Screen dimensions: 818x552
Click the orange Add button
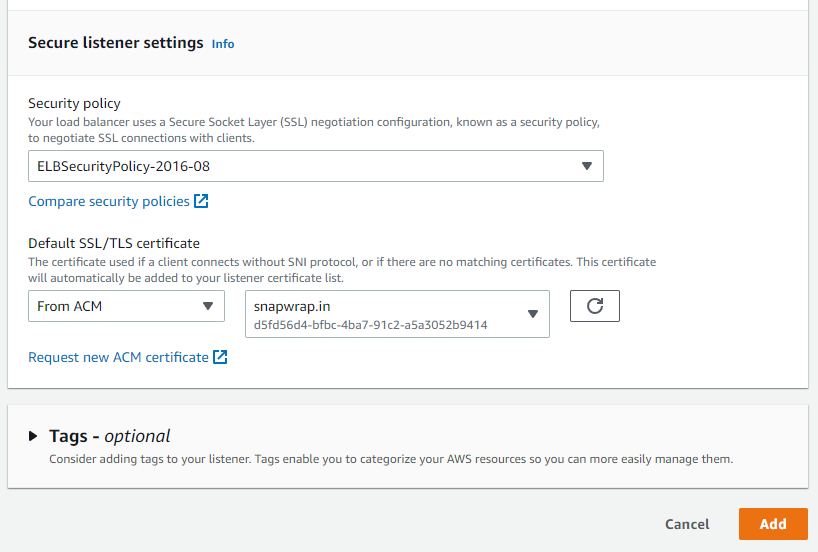(773, 524)
